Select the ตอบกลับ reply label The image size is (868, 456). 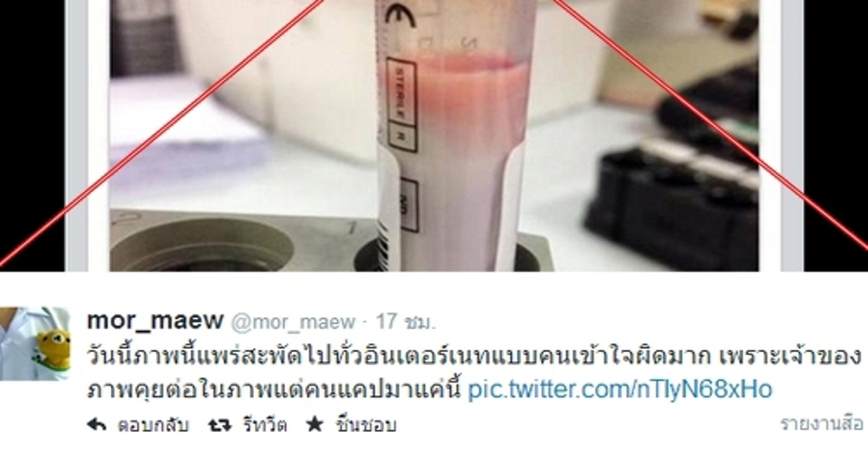coord(153,425)
